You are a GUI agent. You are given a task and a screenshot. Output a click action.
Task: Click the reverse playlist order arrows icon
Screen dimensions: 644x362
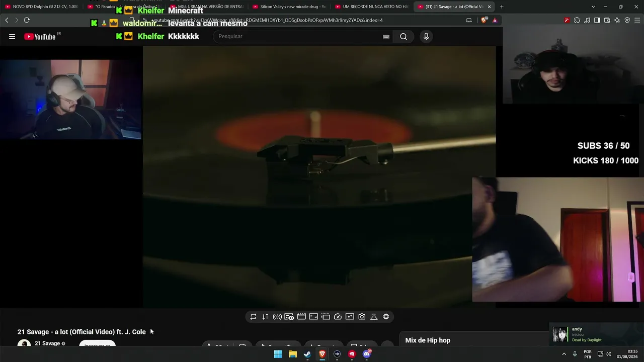tap(265, 317)
